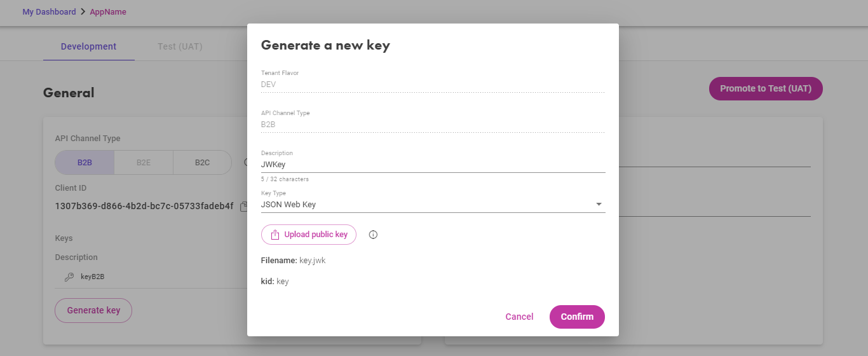Go to My Dashboard breadcrumb link
This screenshot has height=356, width=868.
[x=49, y=12]
